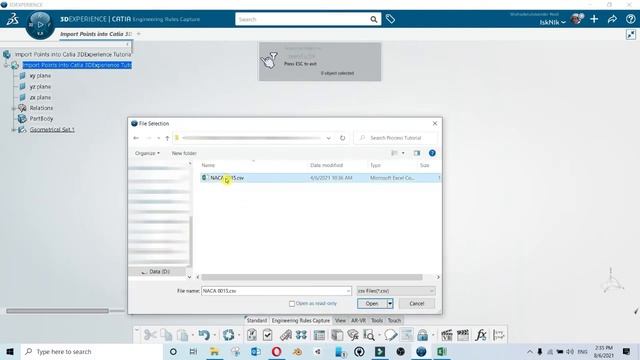The width and height of the screenshot is (640, 360).
Task: Select the csv file row in file list
Action: point(320,178)
